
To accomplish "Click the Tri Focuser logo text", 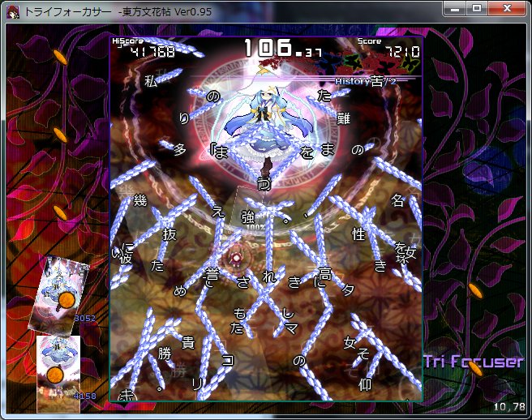I will tap(474, 362).
